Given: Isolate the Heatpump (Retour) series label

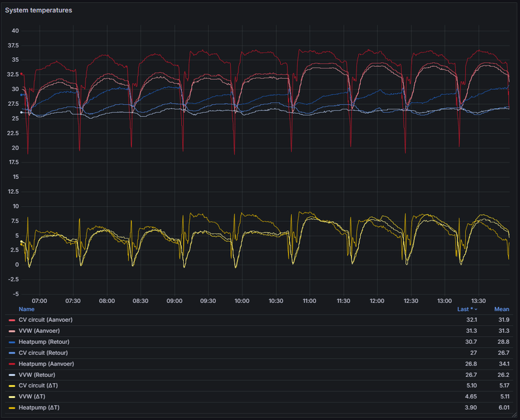Looking at the screenshot, I should (44, 342).
